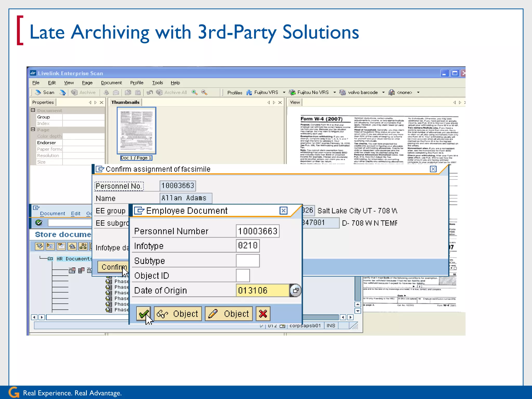Viewport: 532px width, 399px height.
Task: Click the upload arrow icon after Archive
Action: (106, 92)
